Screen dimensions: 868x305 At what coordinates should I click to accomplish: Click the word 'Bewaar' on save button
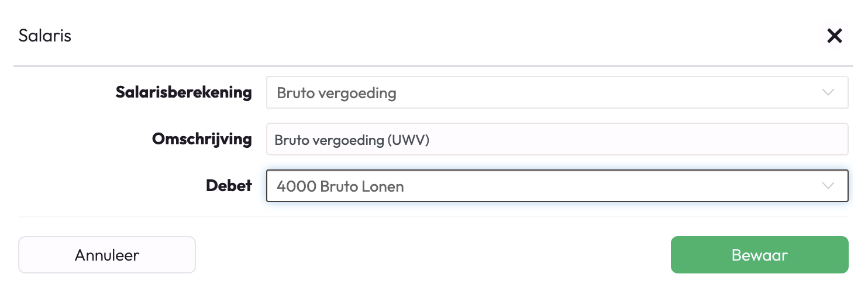click(x=759, y=255)
